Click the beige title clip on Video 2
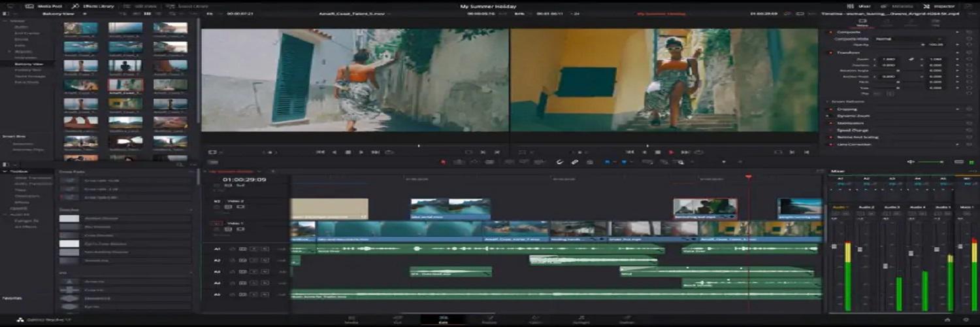 tap(329, 209)
